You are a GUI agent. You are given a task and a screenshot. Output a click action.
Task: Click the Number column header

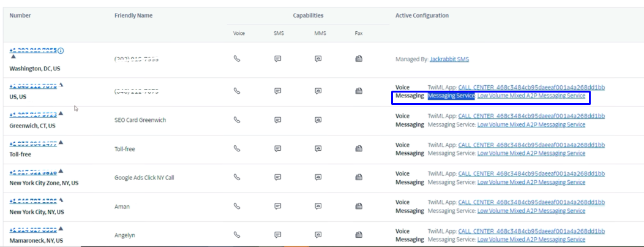[20, 15]
